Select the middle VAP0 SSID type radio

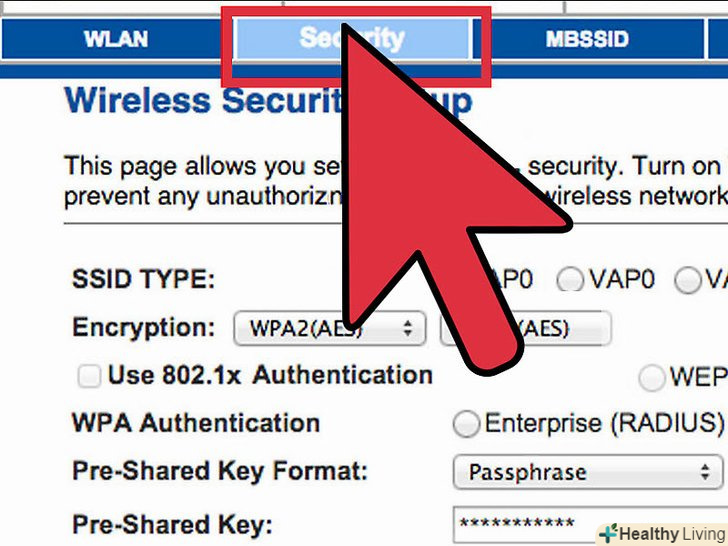click(x=570, y=280)
